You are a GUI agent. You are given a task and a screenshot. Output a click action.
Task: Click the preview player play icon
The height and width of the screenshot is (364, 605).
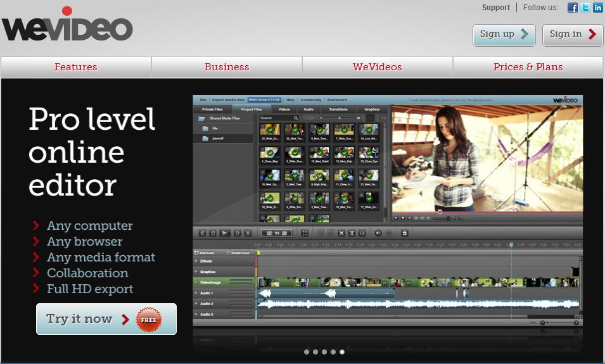pyautogui.click(x=397, y=218)
